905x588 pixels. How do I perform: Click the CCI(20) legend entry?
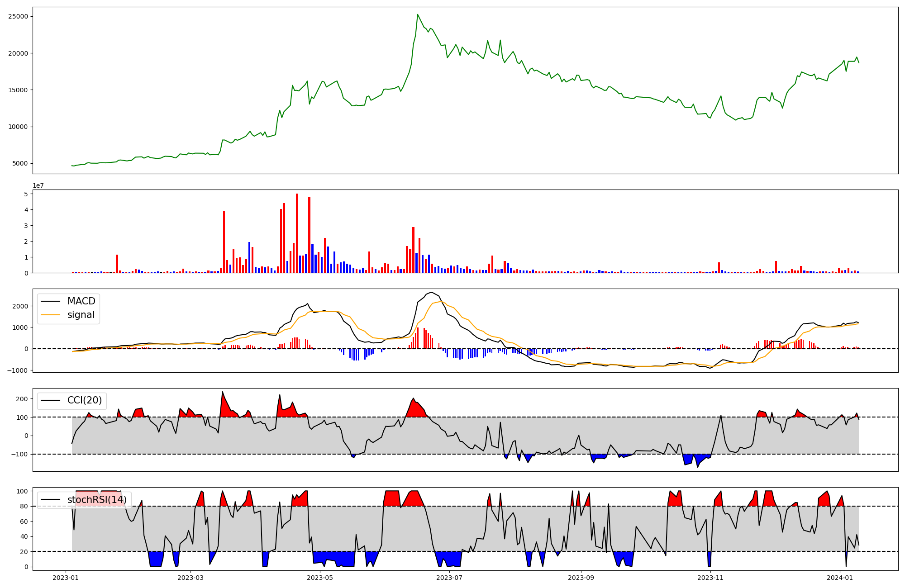[x=85, y=400]
